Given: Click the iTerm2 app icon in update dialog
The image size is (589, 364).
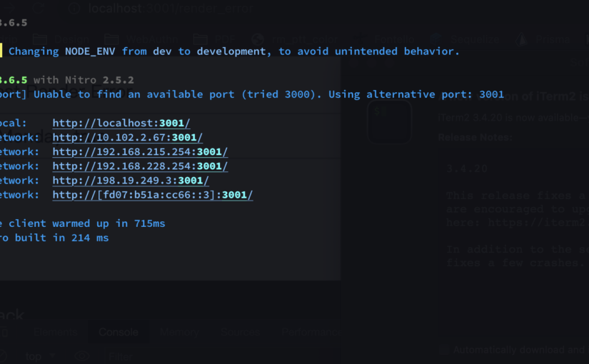Looking at the screenshot, I should click(x=389, y=121).
